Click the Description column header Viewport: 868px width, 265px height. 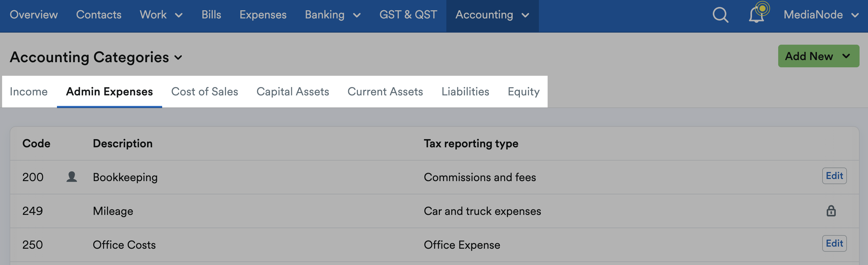pos(123,143)
